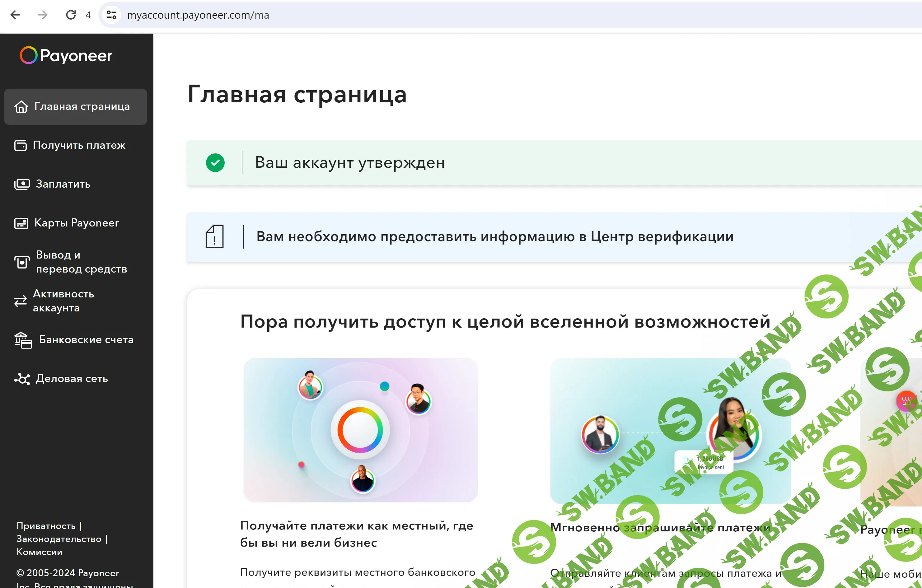Open the Законодательство footer link
Screen dimensions: 922x588
tap(59, 539)
